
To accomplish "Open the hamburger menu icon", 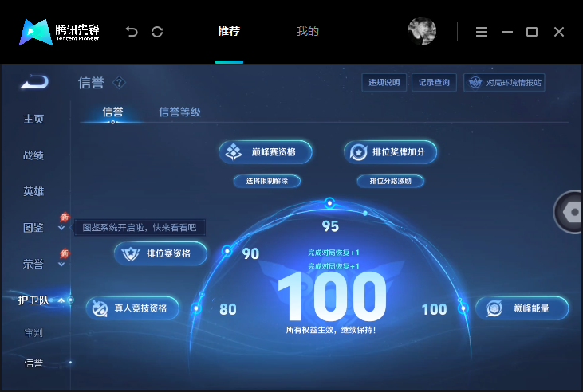I will (482, 32).
